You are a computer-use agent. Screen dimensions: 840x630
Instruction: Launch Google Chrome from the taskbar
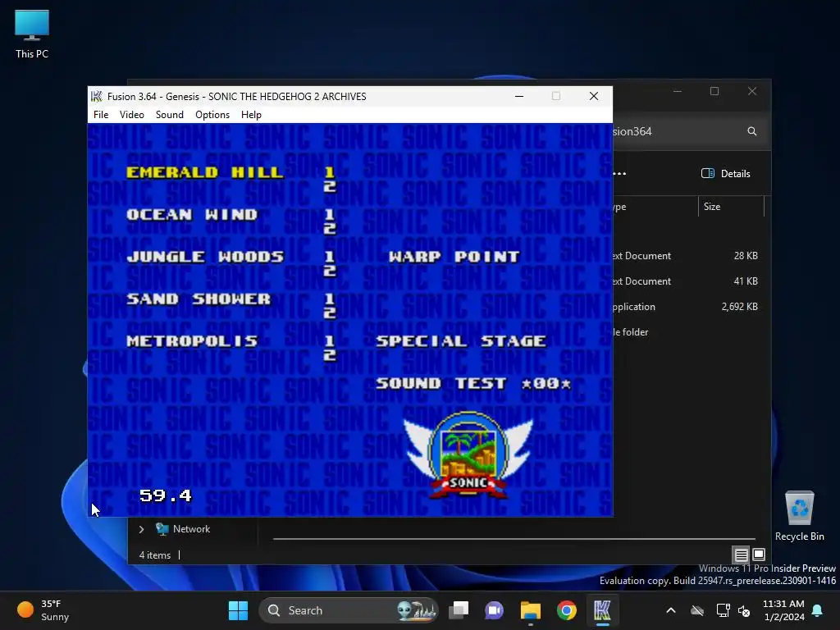[566, 610]
